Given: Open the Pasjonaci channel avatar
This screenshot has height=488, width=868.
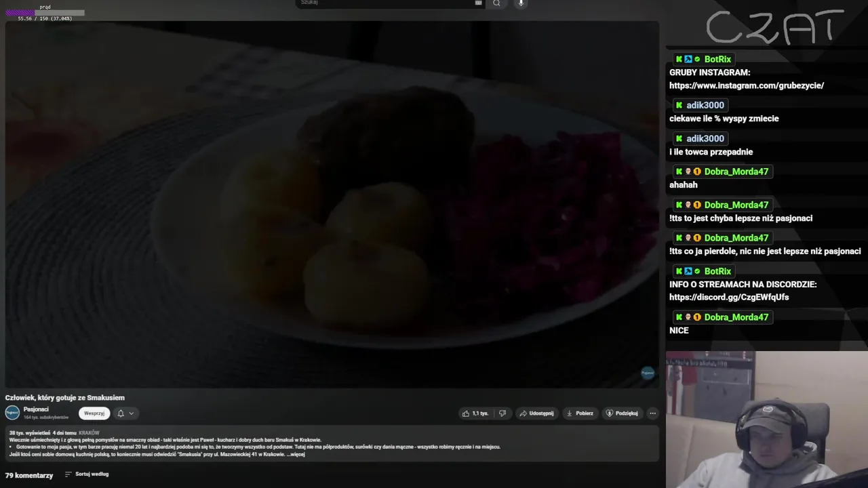Looking at the screenshot, I should (12, 413).
